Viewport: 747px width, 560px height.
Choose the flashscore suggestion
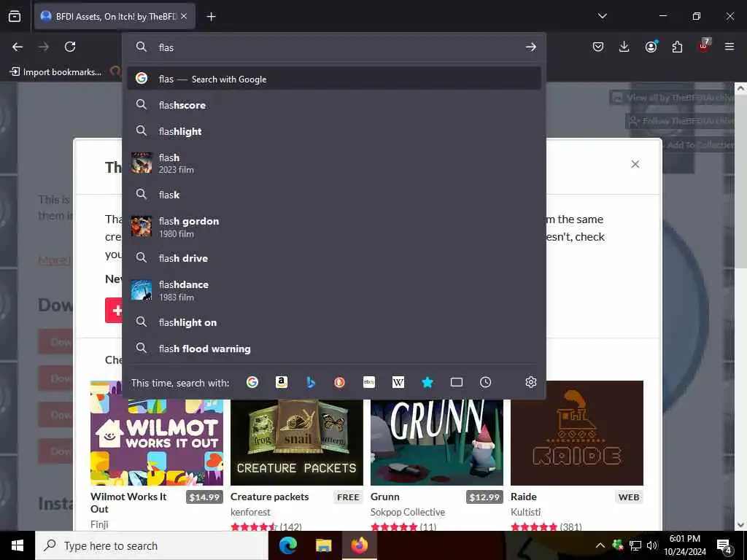[x=334, y=105]
